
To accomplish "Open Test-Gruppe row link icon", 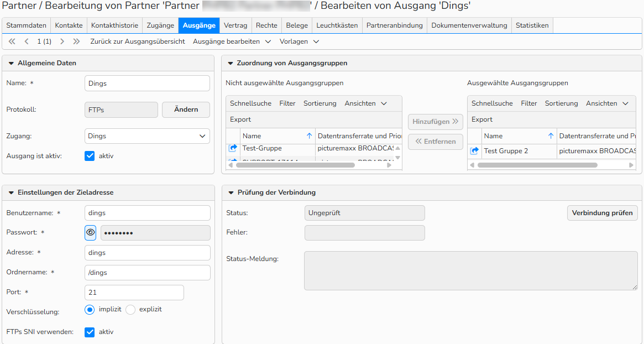I will (x=233, y=148).
